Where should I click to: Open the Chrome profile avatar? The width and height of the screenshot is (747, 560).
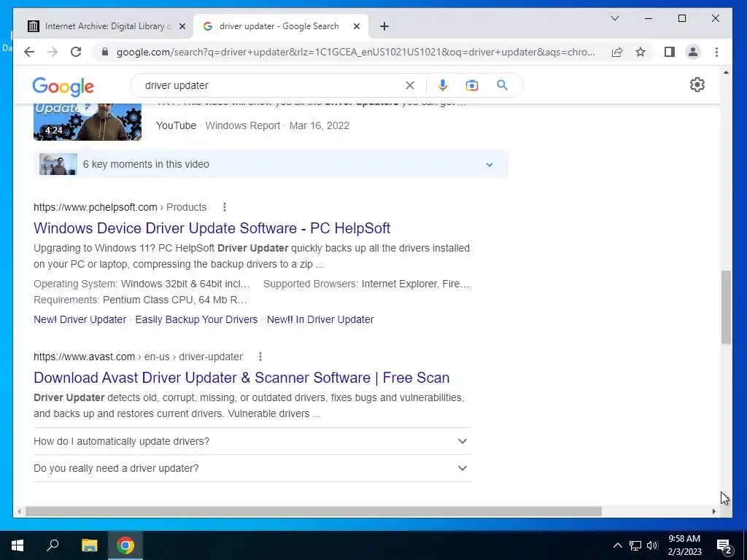[x=693, y=52]
